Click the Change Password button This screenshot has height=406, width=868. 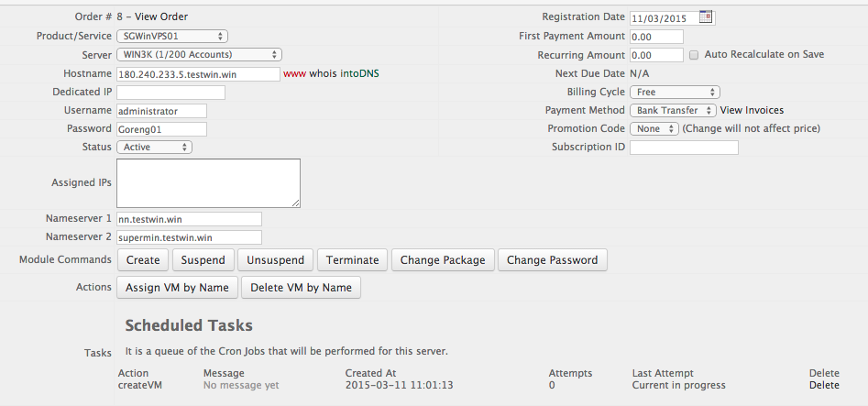pyautogui.click(x=553, y=259)
